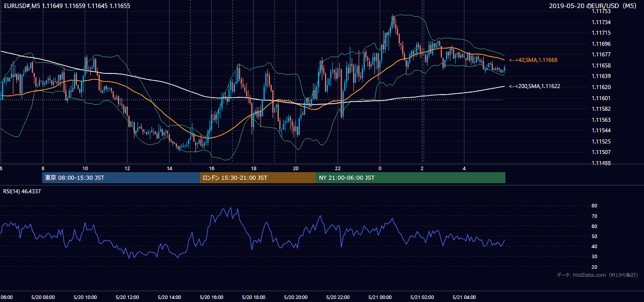Click hour label 10 under price chart

pyautogui.click(x=85, y=168)
